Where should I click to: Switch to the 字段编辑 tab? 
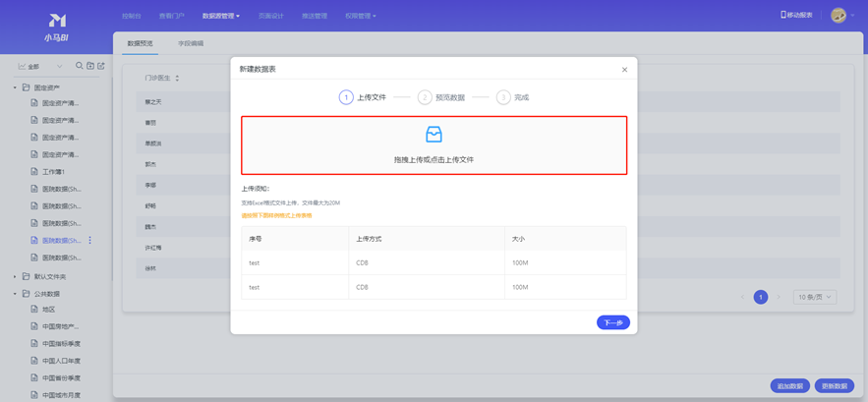pyautogui.click(x=191, y=43)
